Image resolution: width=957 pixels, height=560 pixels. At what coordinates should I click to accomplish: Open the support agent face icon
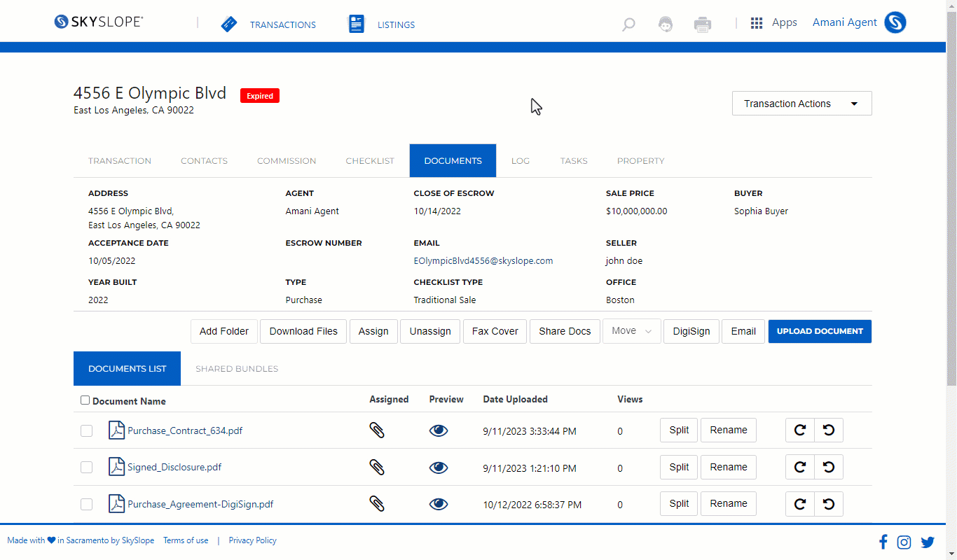click(x=666, y=24)
